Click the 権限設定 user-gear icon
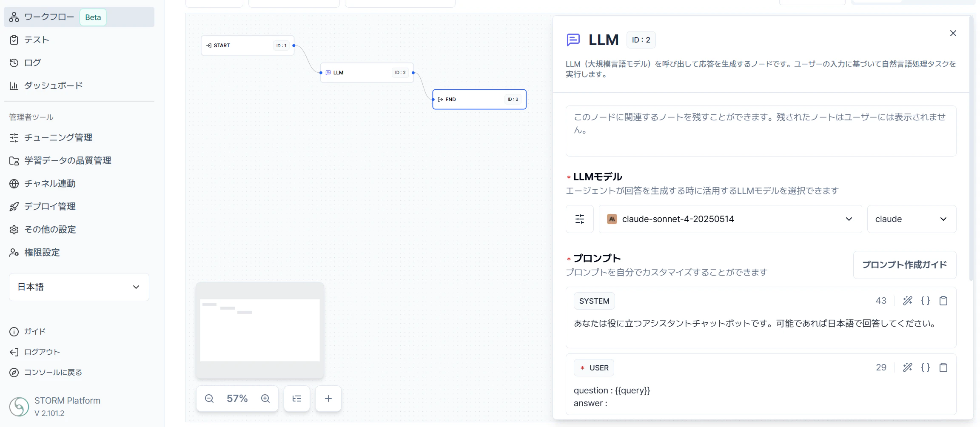This screenshot has height=427, width=980. 14,253
